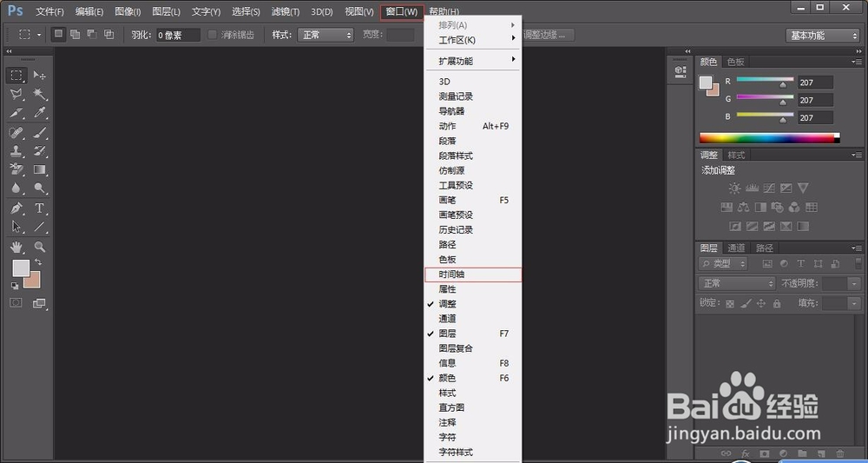
Task: Switch to the 通道 tab
Action: pos(736,248)
